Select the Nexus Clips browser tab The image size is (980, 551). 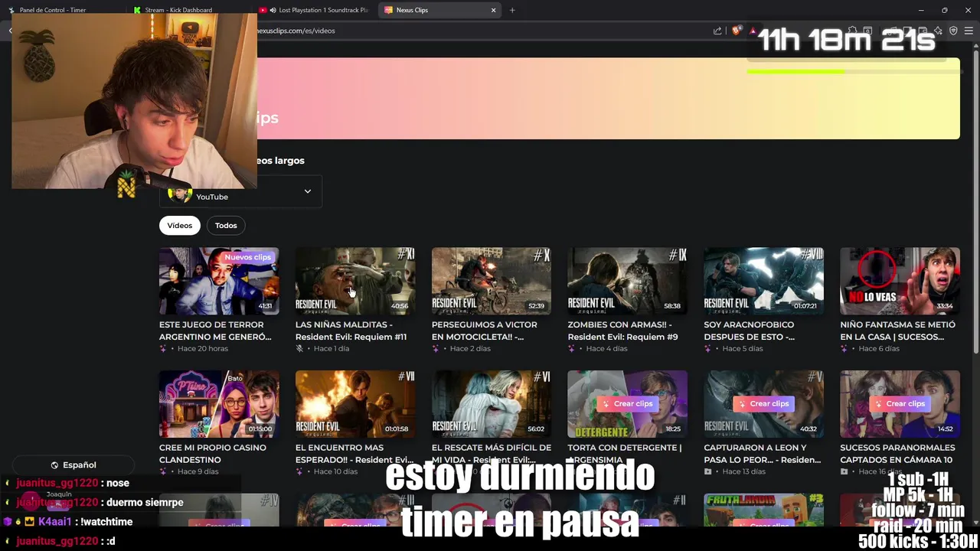(x=440, y=10)
